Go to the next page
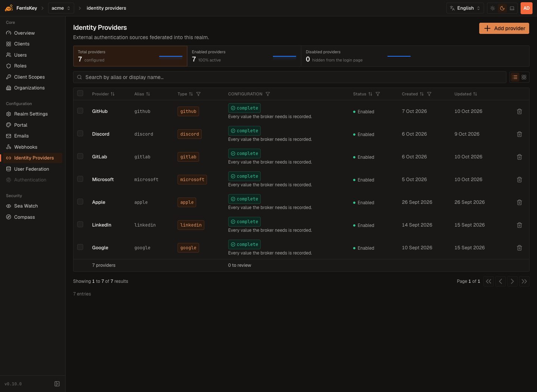Image resolution: width=537 pixels, height=392 pixels. tap(512, 281)
